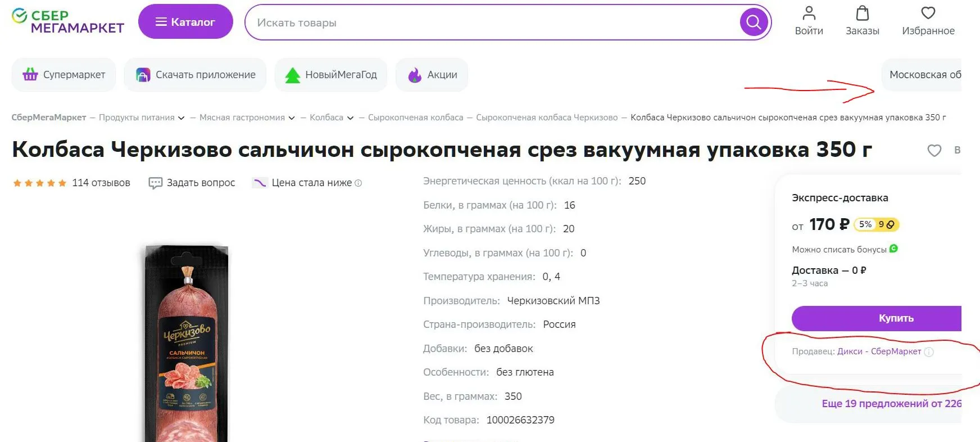Click Энергетическая ценность value 250
The height and width of the screenshot is (442, 980).
(637, 181)
